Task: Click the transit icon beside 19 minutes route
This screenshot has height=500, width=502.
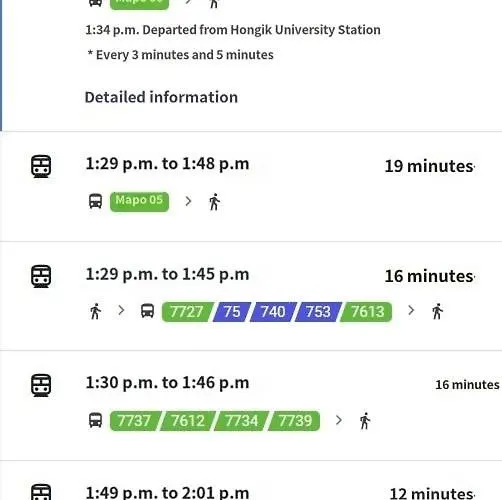Action: click(41, 166)
